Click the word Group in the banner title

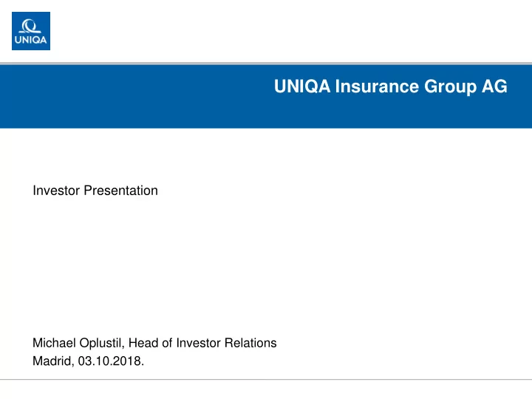[450, 87]
